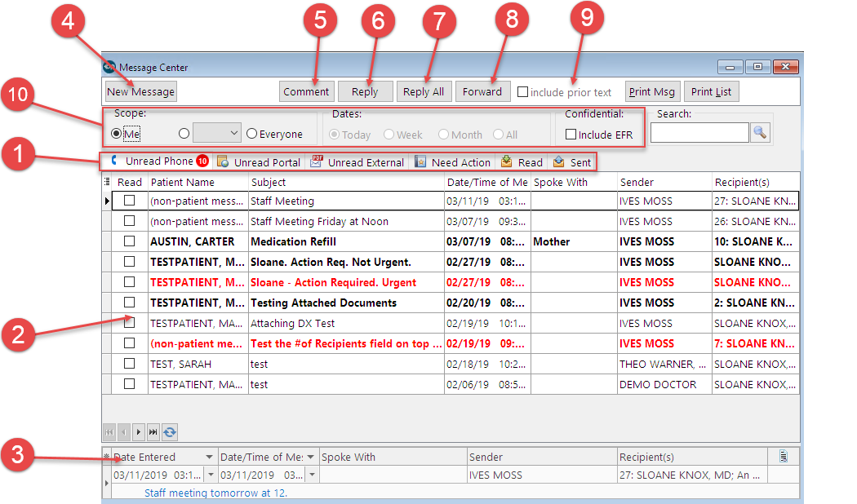
Task: Click the refresh icon in the navigator
Action: pyautogui.click(x=171, y=432)
